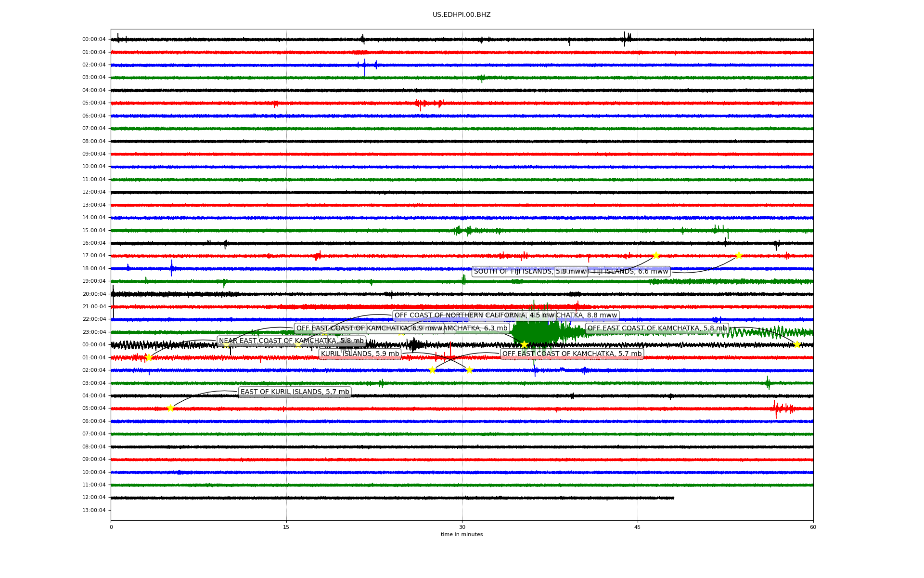This screenshot has width=924, height=578.
Task: Select the 19:00:04 trace time label
Action: tap(94, 281)
